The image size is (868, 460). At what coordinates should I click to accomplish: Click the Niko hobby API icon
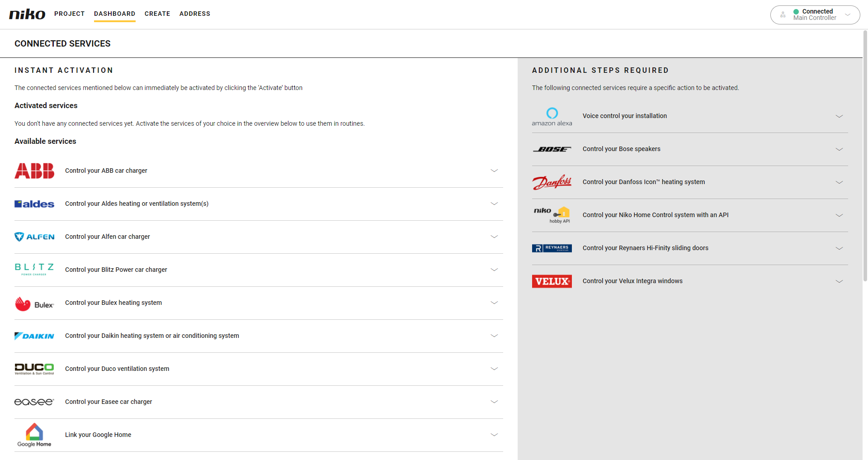click(552, 215)
